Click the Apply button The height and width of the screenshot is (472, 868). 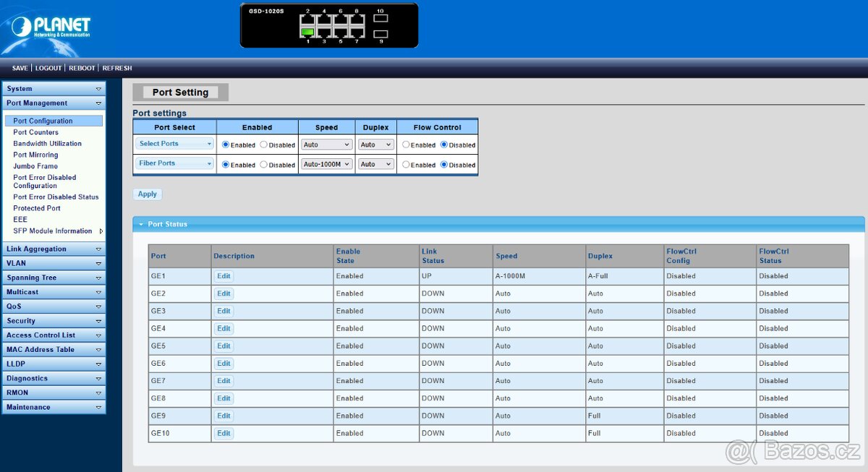click(x=147, y=194)
